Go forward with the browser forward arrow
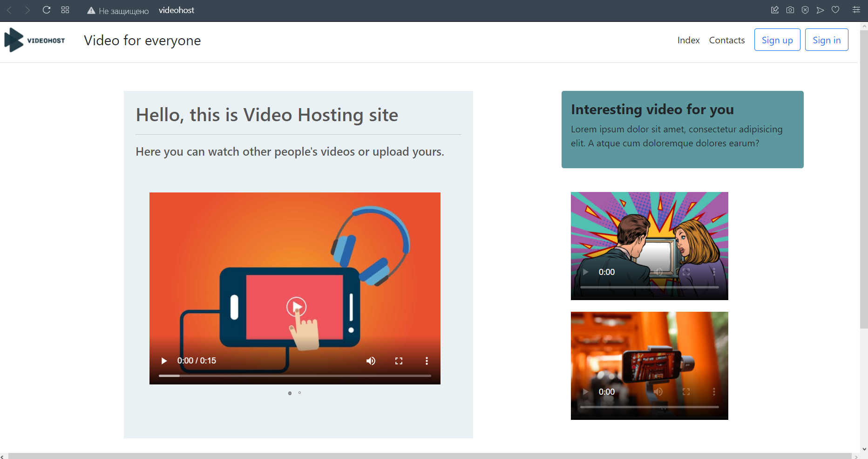 27,10
